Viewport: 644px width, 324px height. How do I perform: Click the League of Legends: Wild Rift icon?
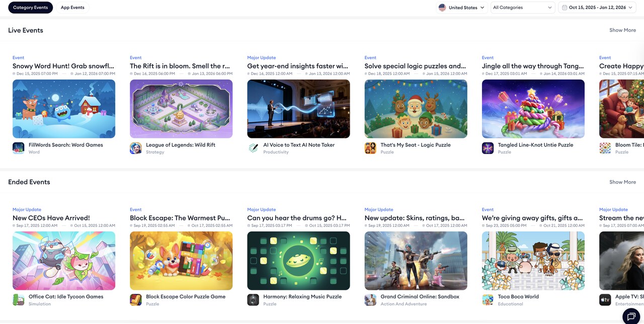(136, 148)
